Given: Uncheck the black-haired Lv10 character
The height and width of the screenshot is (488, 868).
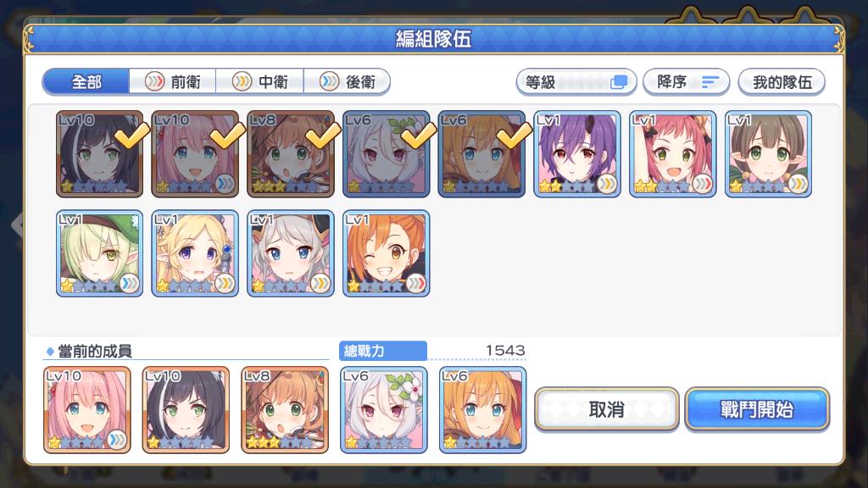Looking at the screenshot, I should [100, 154].
